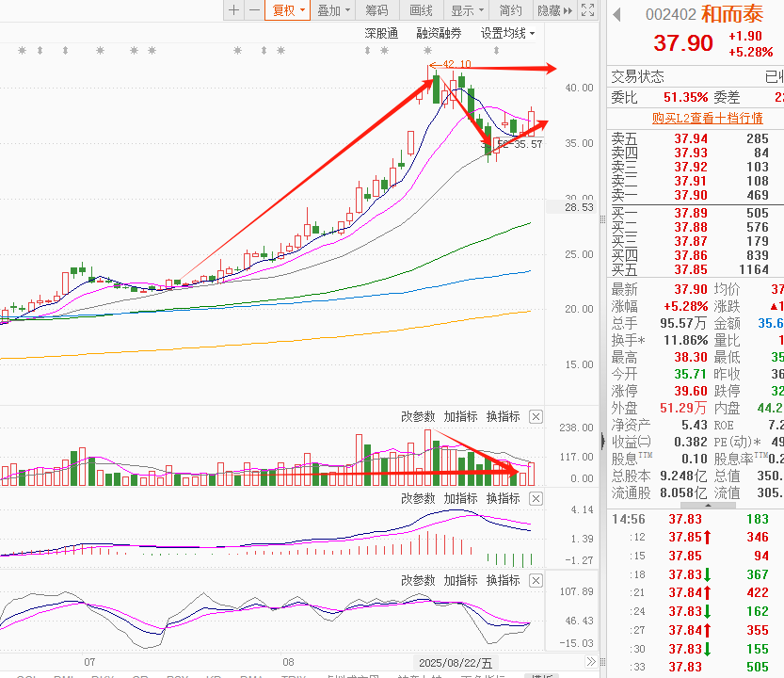The image size is (784, 678).
Task: Click current price 37.90 in header
Action: (683, 43)
